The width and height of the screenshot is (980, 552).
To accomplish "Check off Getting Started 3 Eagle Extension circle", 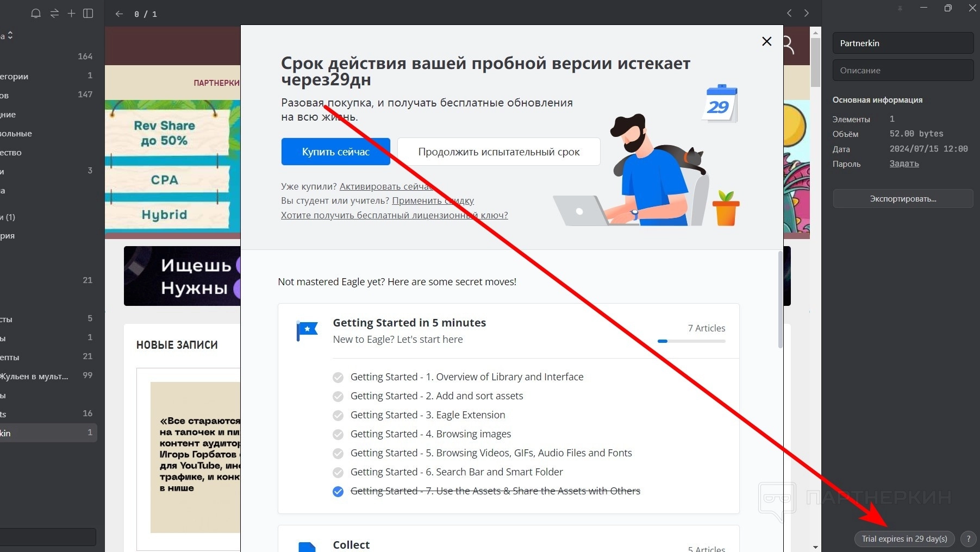I will [x=338, y=416].
